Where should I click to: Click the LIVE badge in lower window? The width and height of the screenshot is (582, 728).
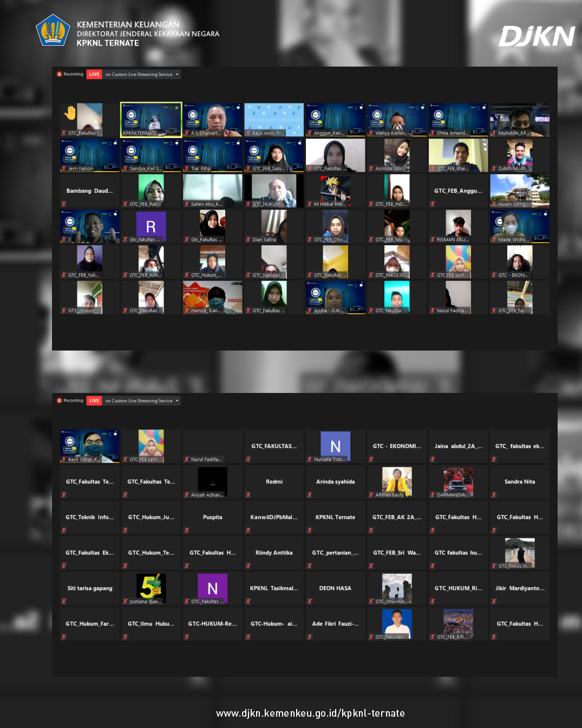(94, 401)
